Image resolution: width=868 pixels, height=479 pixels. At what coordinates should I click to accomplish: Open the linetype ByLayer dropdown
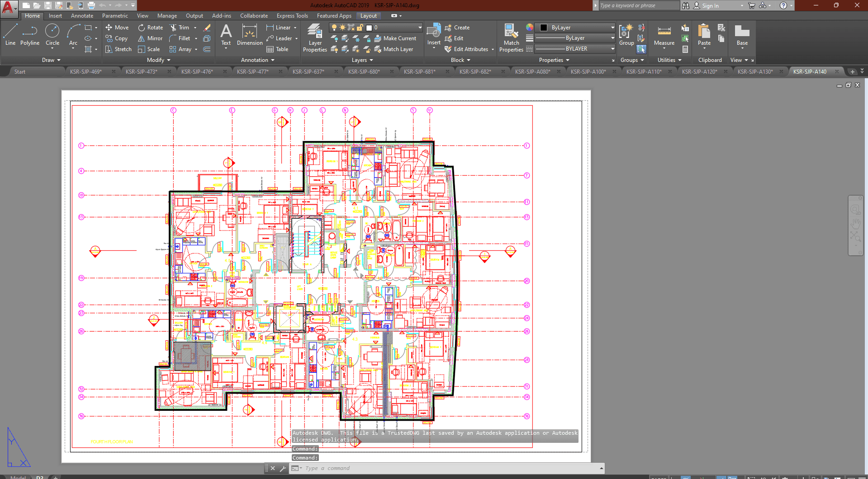pos(574,49)
